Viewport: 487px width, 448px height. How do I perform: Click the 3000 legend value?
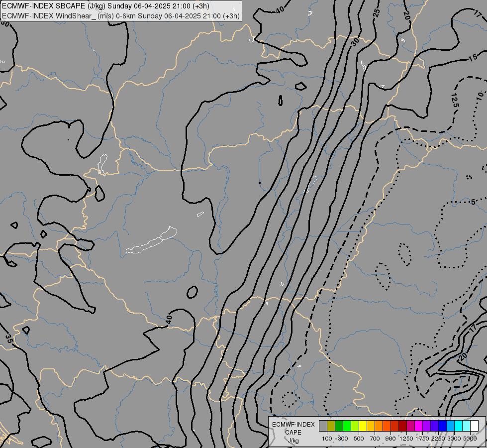point(454,439)
